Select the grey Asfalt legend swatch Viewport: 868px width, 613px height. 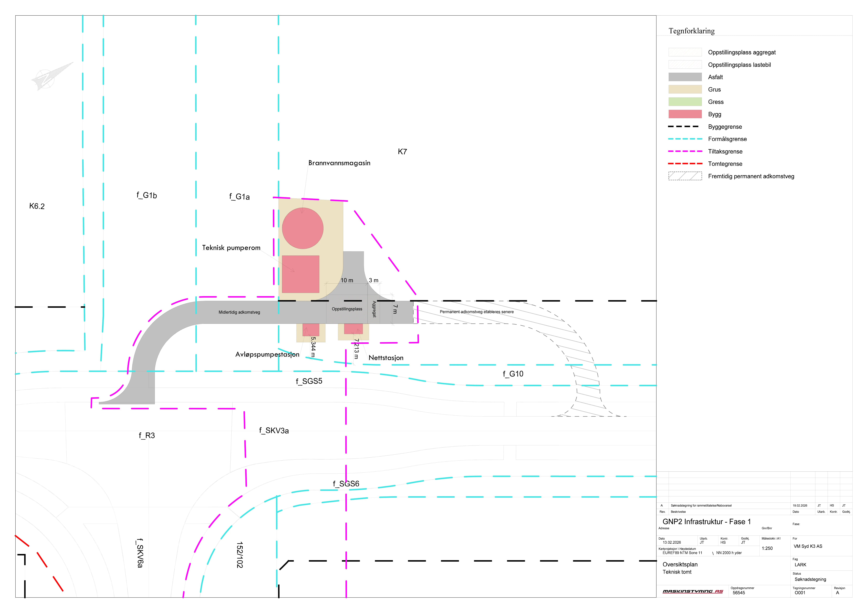[x=685, y=77]
